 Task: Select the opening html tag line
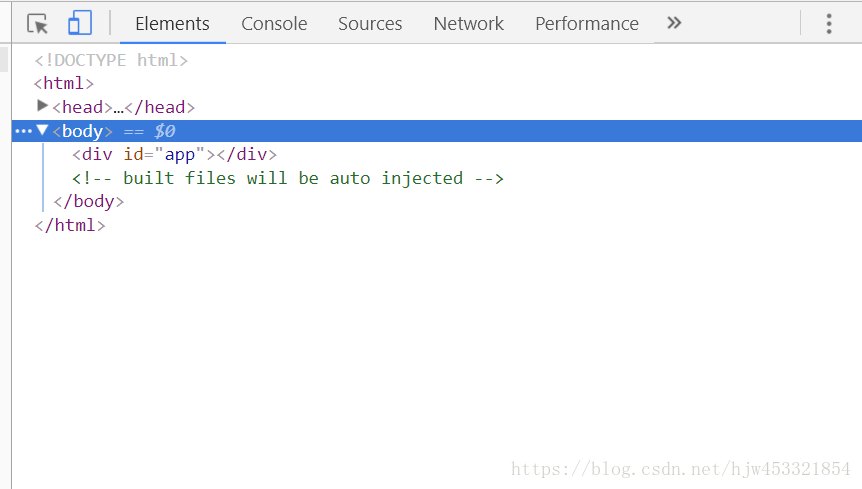coord(64,84)
